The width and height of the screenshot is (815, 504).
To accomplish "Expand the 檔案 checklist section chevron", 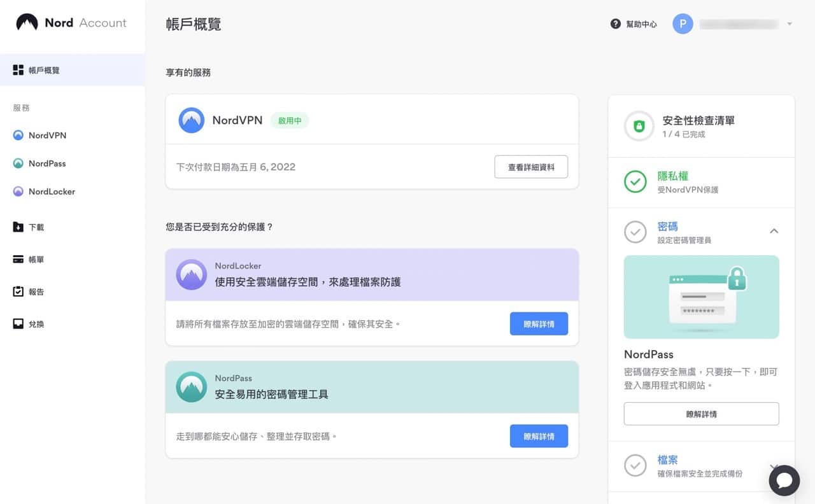I will click(774, 467).
